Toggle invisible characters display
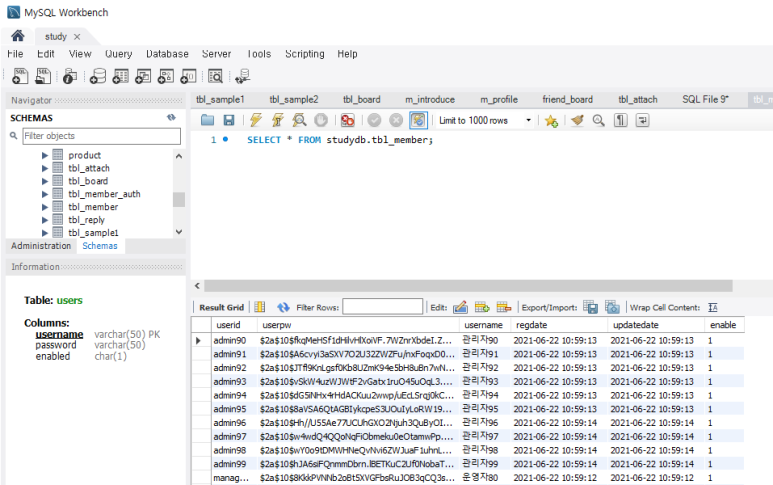773x485 pixels. click(x=621, y=120)
